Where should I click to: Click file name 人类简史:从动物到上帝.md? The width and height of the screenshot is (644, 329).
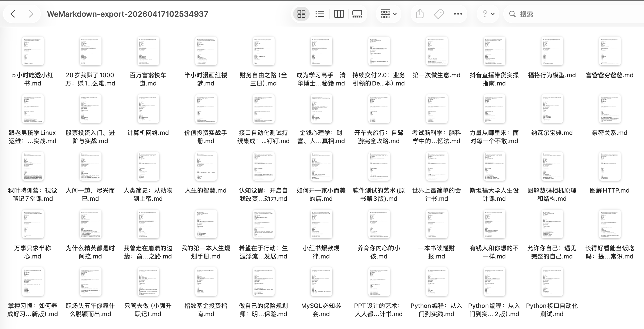point(148,195)
